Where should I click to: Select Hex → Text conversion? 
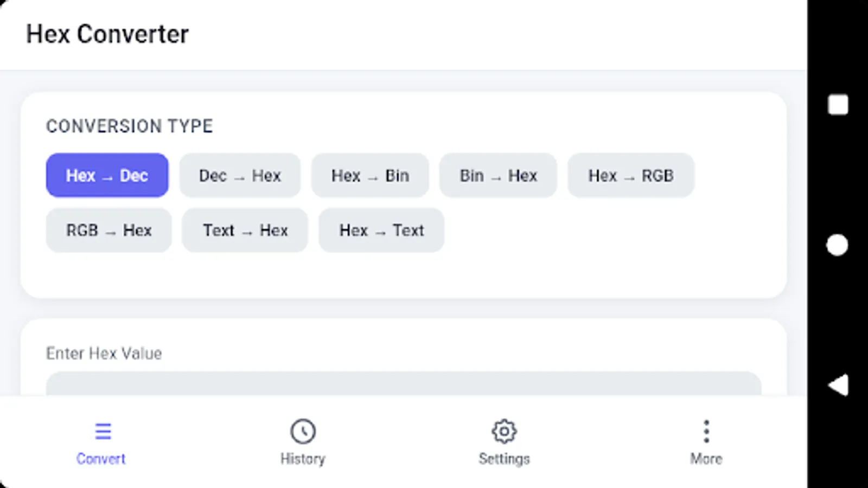(381, 230)
